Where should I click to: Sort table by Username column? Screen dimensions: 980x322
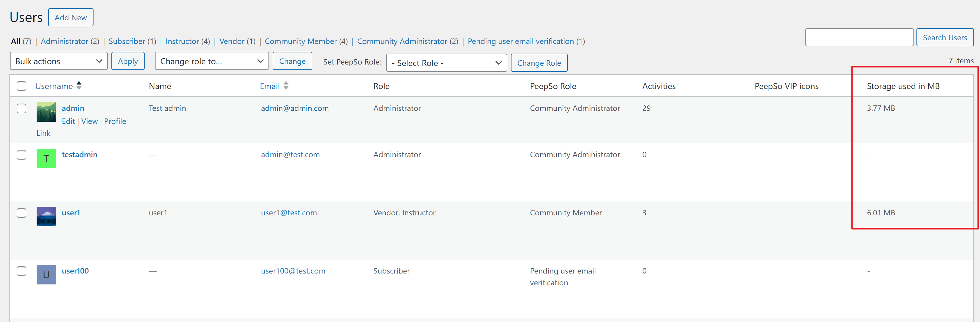pyautogui.click(x=54, y=86)
